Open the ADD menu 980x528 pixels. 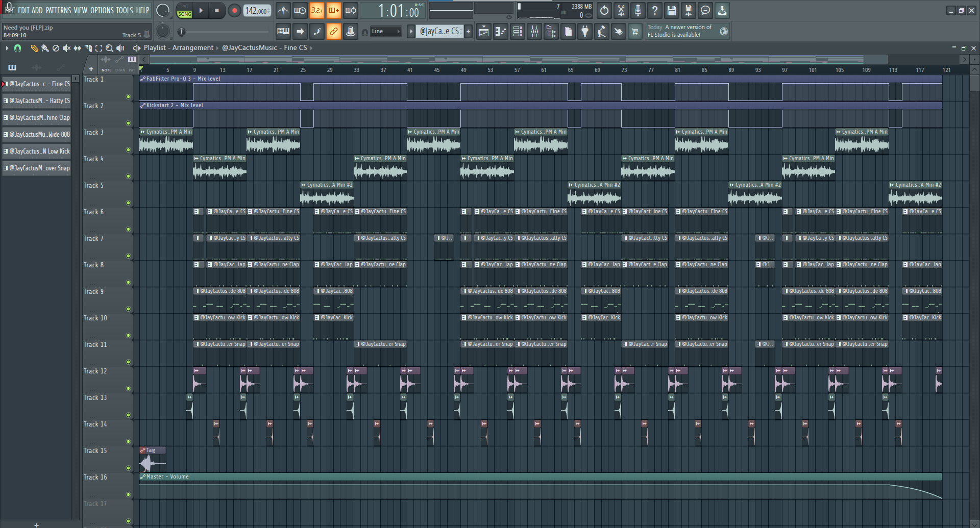click(x=37, y=10)
